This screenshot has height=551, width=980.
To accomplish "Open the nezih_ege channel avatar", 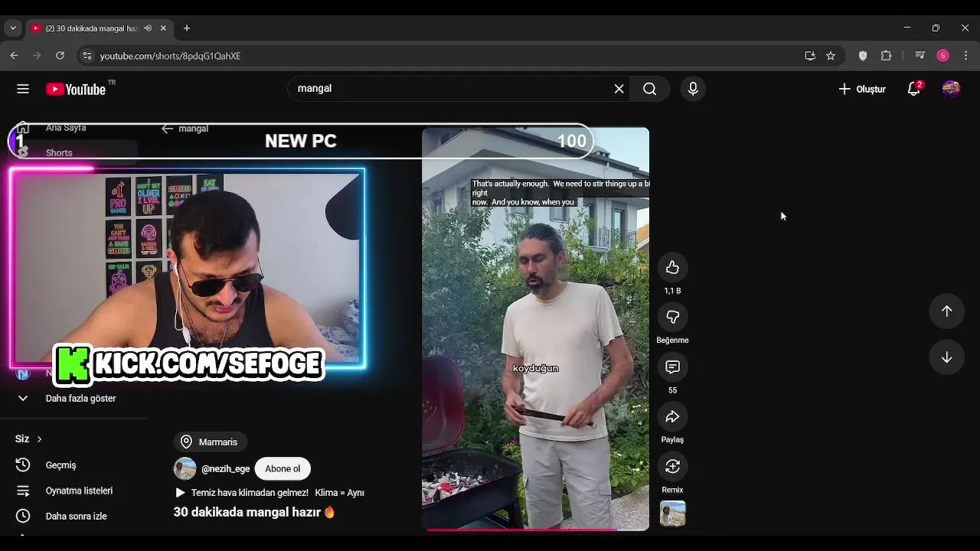I will point(185,468).
